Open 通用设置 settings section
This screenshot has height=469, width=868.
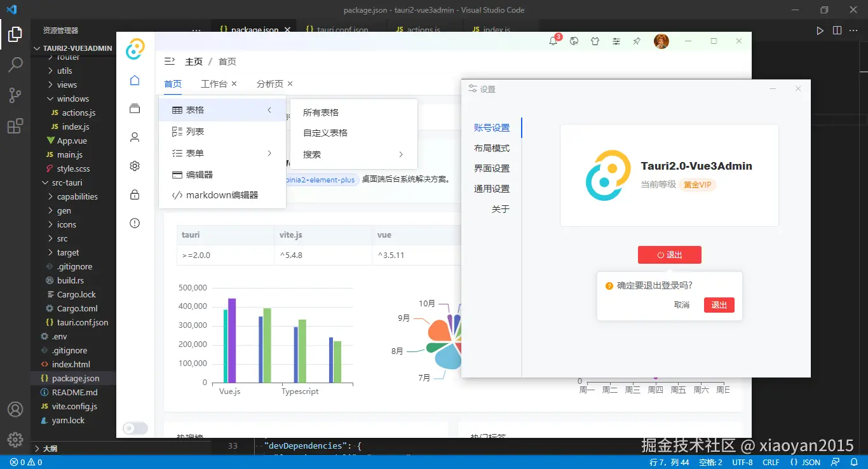click(x=492, y=189)
